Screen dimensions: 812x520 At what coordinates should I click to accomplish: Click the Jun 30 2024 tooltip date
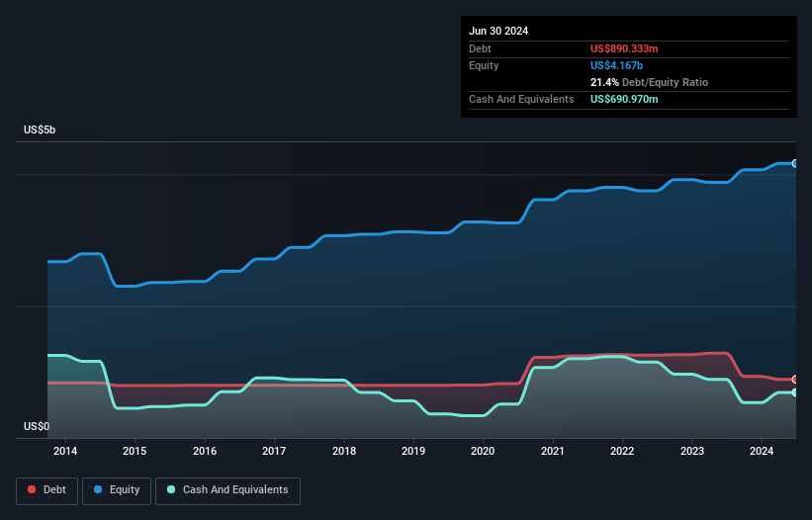click(x=498, y=31)
